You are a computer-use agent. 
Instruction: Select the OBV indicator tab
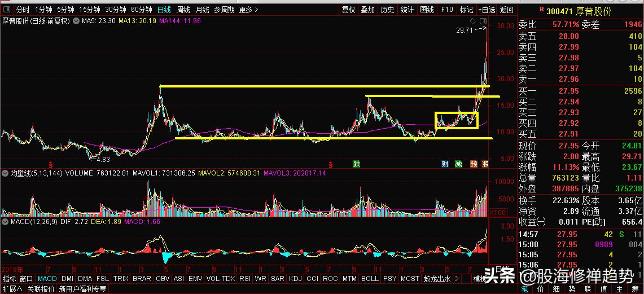[x=163, y=279]
